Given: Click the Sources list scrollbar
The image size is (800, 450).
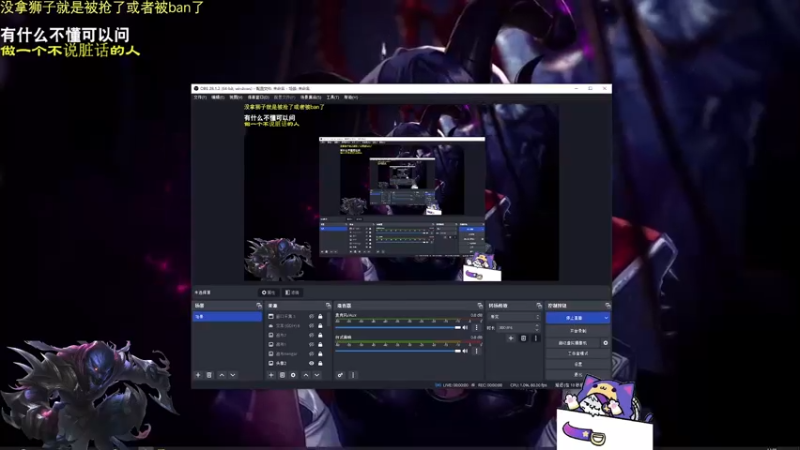Looking at the screenshot, I should [328, 320].
